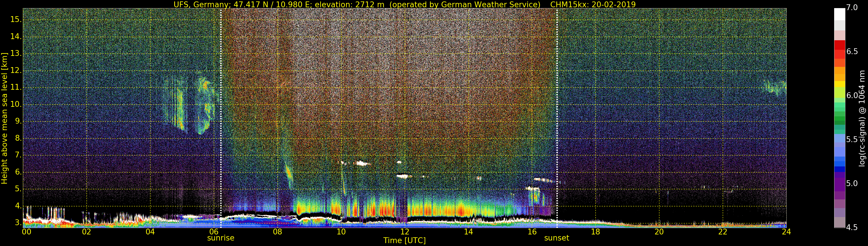Image resolution: width=868 pixels, height=246 pixels.
Task: Click the time tick label '08'
Action: [277, 232]
